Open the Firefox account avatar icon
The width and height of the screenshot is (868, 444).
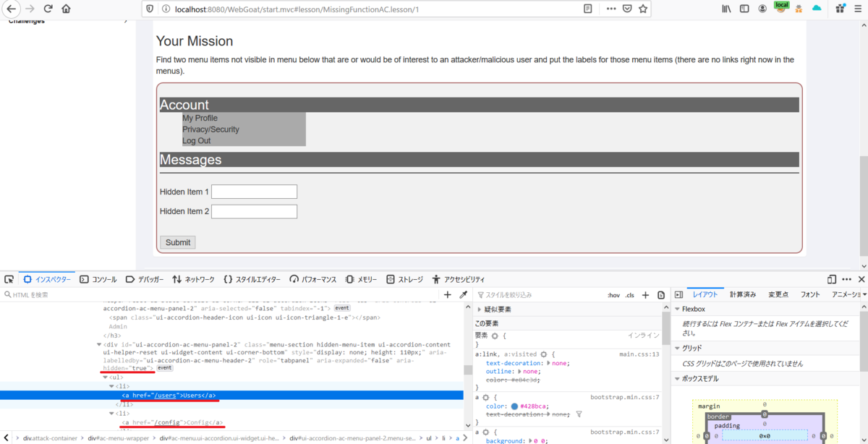pyautogui.click(x=762, y=9)
